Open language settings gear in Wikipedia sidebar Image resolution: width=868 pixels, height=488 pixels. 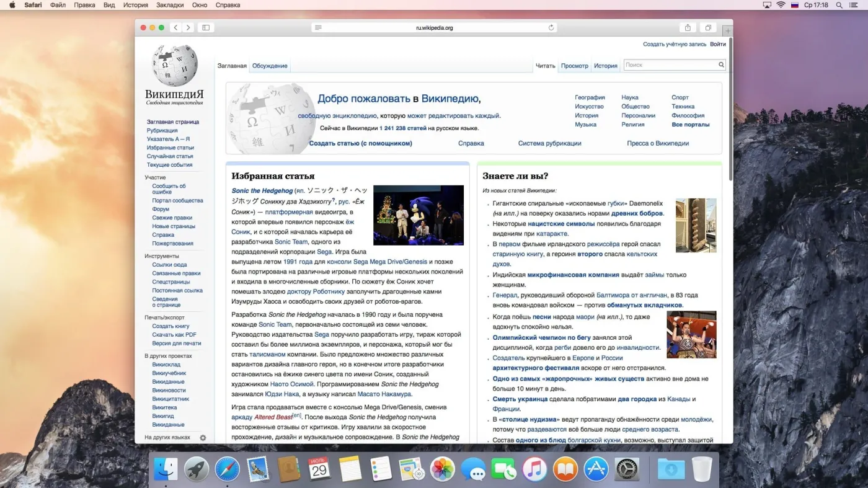(x=203, y=438)
